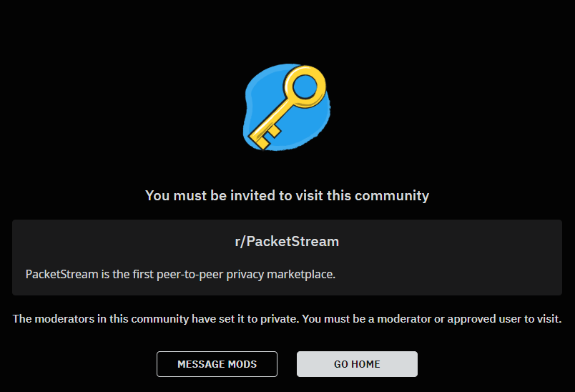Click the GO HOME button
Screen dimensions: 575x392
[x=357, y=364]
